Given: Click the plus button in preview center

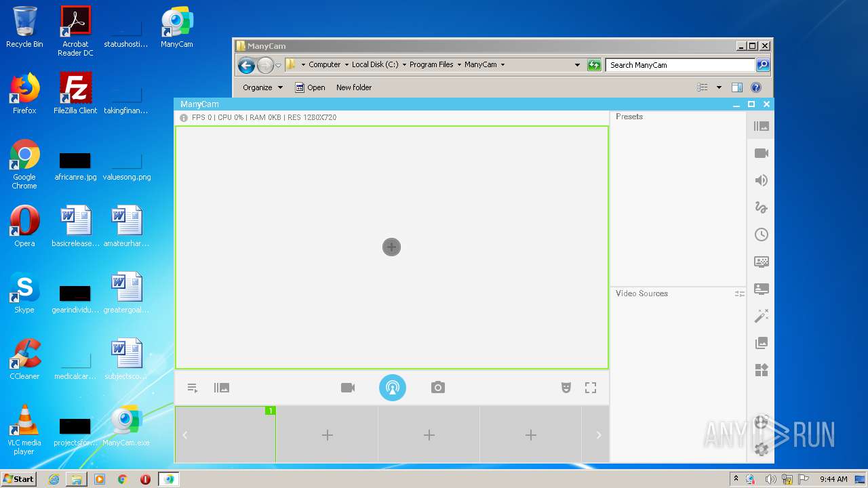Looking at the screenshot, I should click(391, 247).
